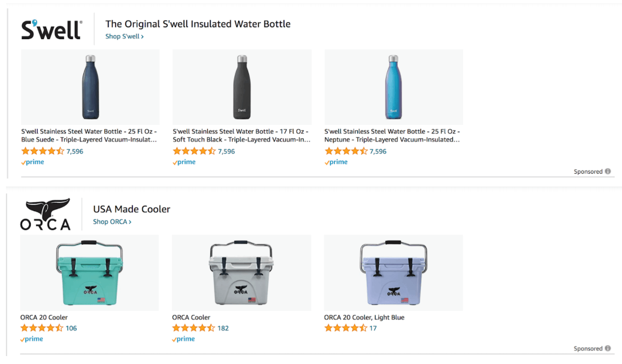Open the Shop ORCA link
Viewport: 622px width, 364px height.
[112, 222]
